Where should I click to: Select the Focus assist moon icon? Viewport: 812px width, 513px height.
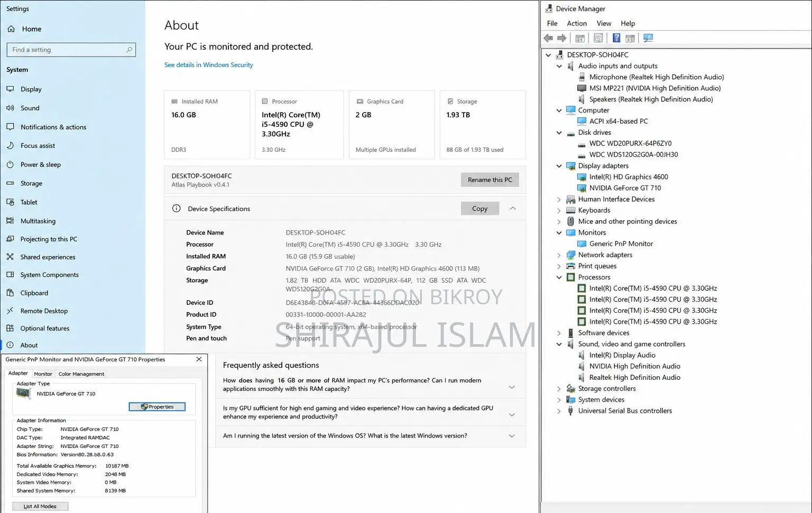tap(10, 146)
